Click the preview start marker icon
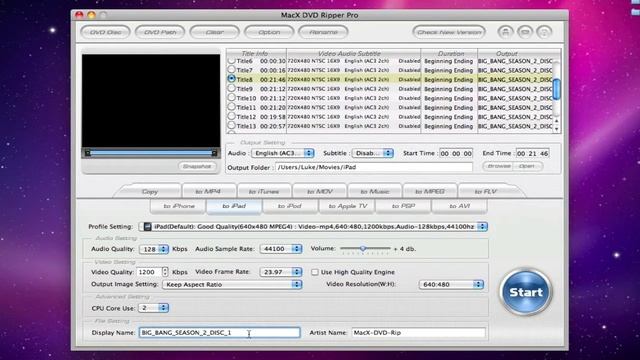 (x=87, y=153)
